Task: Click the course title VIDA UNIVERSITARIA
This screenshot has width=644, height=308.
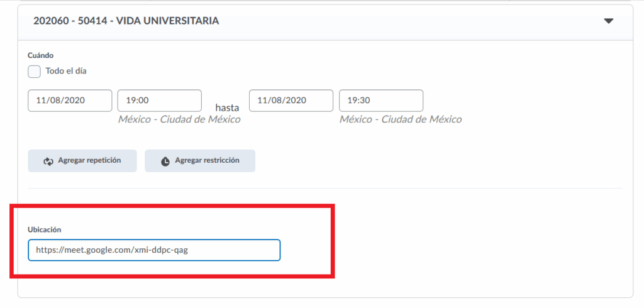Action: (x=126, y=21)
